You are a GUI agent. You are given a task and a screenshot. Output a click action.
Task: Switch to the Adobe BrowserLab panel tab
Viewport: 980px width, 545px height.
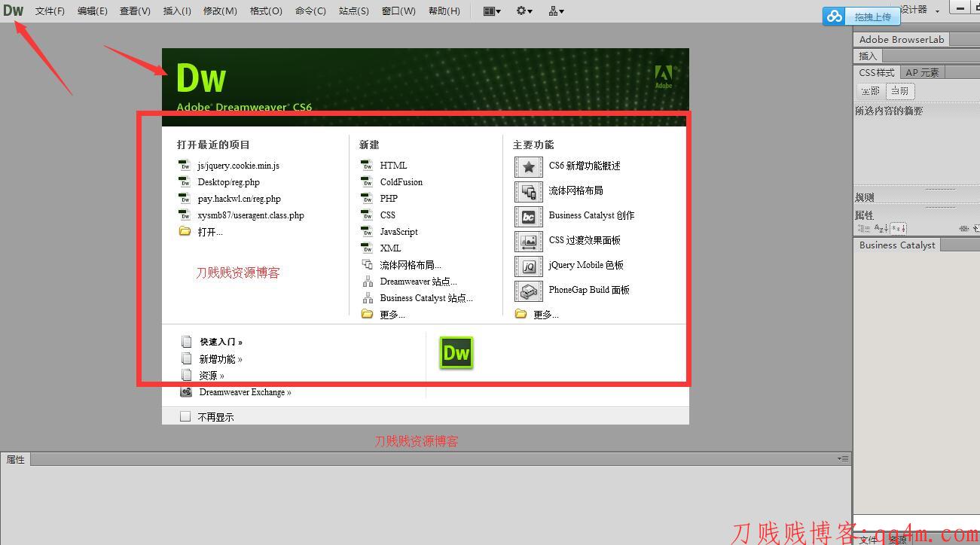point(901,39)
